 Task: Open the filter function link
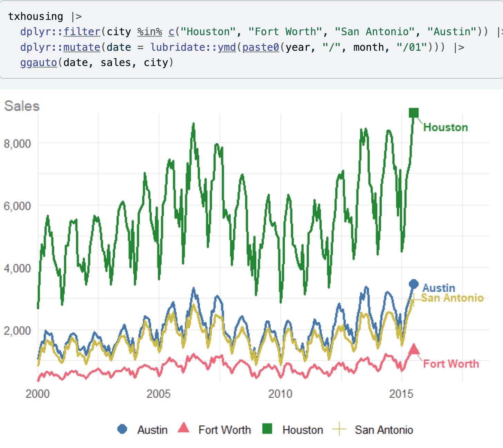point(82,32)
